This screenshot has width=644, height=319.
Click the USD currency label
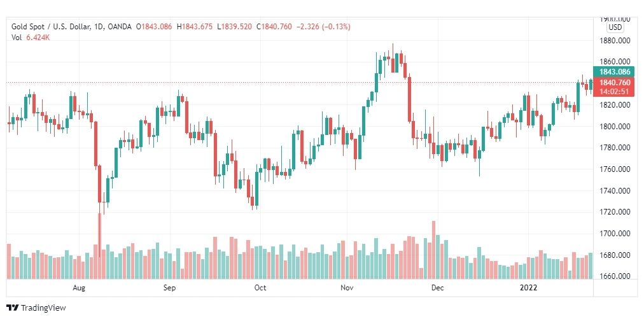point(615,27)
